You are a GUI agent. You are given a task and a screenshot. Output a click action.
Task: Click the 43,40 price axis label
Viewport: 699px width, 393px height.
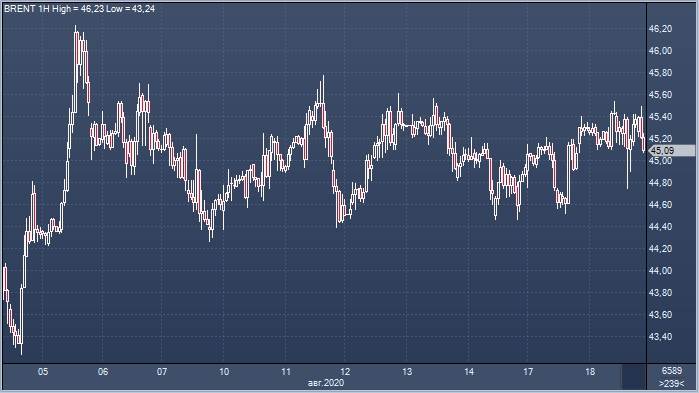660,337
